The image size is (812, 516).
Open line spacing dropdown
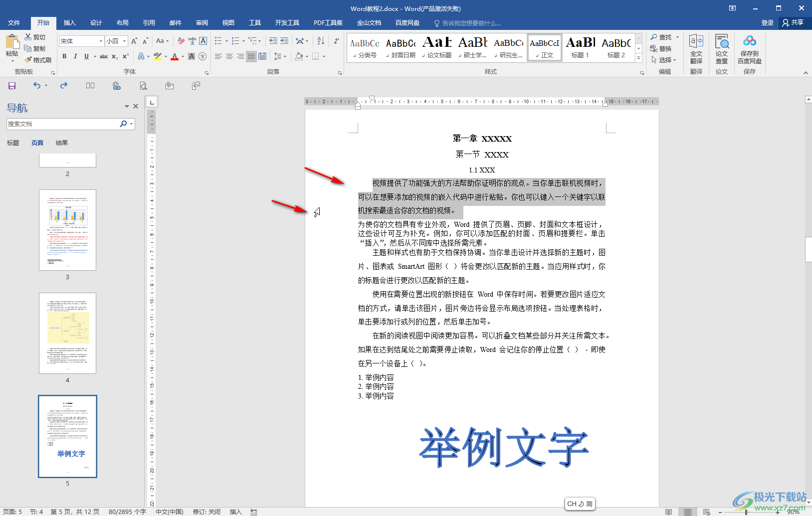[x=280, y=56]
